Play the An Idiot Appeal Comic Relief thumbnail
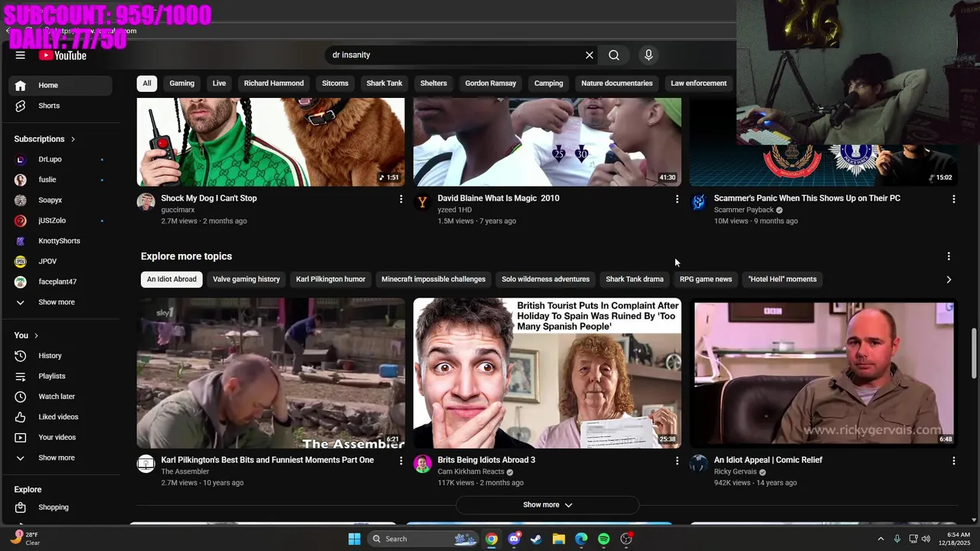The image size is (980, 551). point(824,373)
